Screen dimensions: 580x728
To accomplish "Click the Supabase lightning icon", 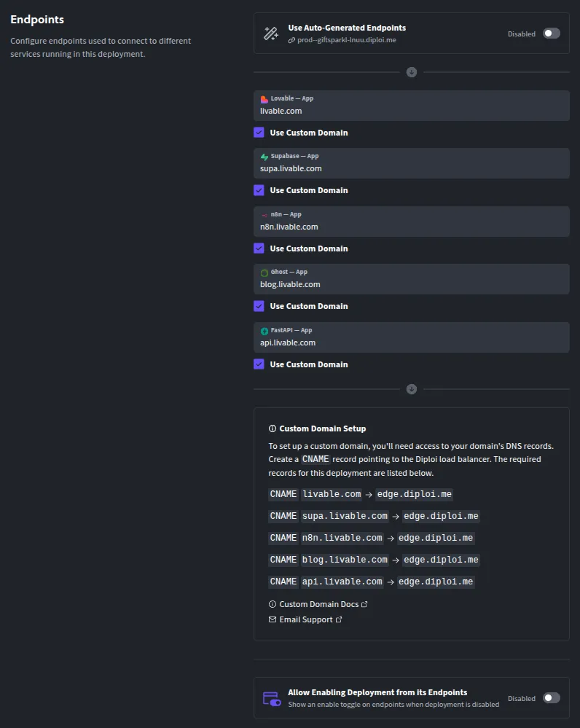I will (x=264, y=156).
